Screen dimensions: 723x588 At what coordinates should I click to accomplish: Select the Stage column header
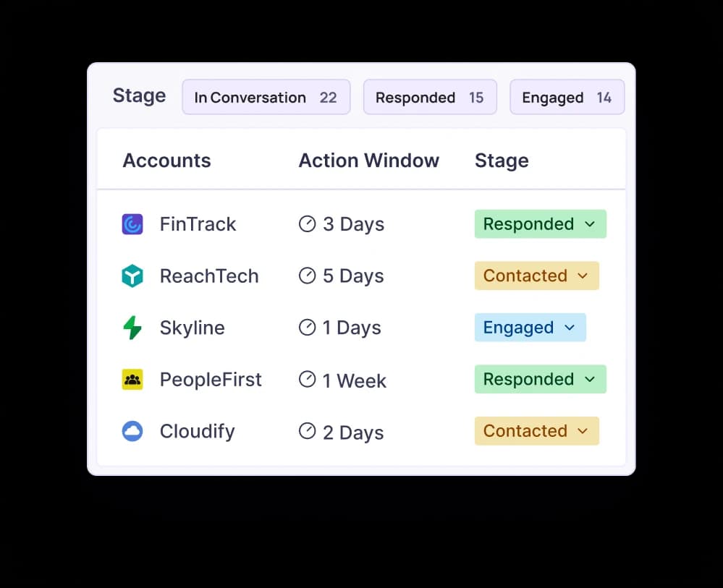pos(501,161)
